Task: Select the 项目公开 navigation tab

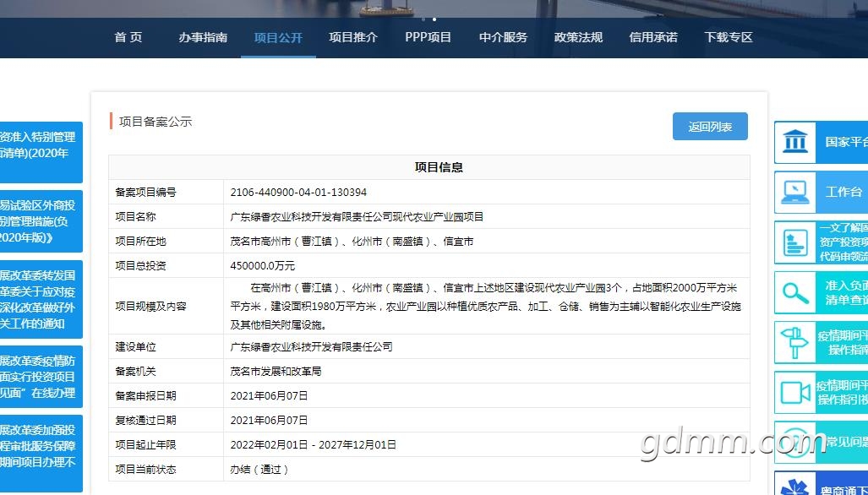Action: click(x=278, y=37)
